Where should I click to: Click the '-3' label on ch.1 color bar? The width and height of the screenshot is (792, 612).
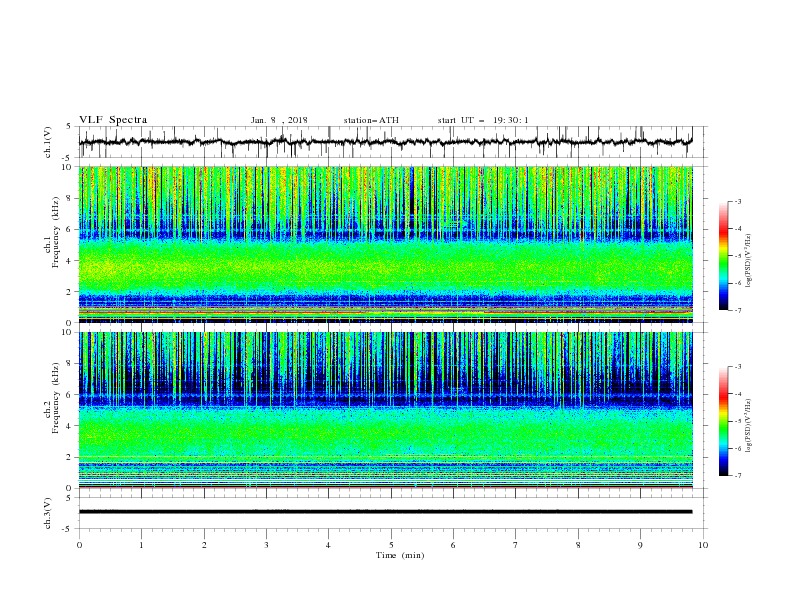[x=737, y=201]
